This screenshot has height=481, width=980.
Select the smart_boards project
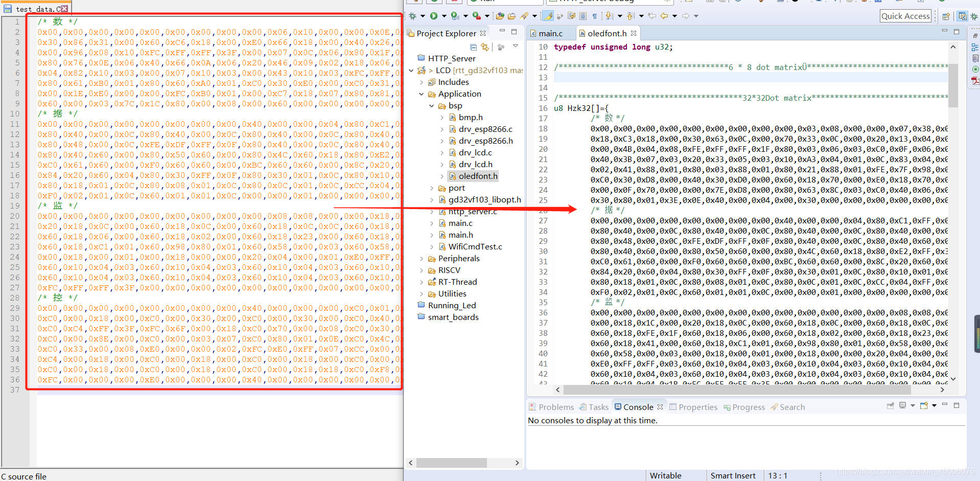coord(453,317)
